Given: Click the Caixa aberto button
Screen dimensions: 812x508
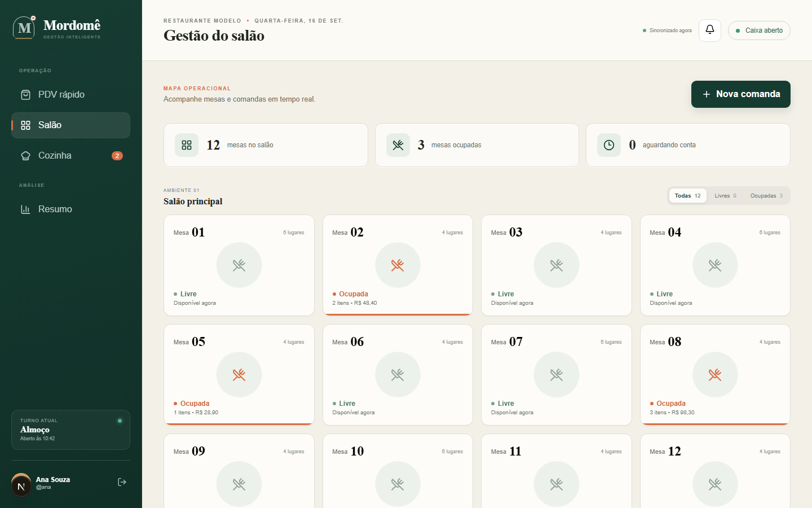Looking at the screenshot, I should (x=759, y=30).
